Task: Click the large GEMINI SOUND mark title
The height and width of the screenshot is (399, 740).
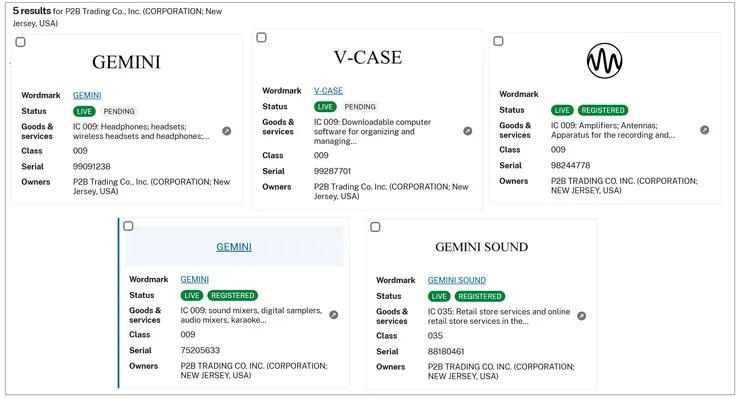Action: (481, 247)
